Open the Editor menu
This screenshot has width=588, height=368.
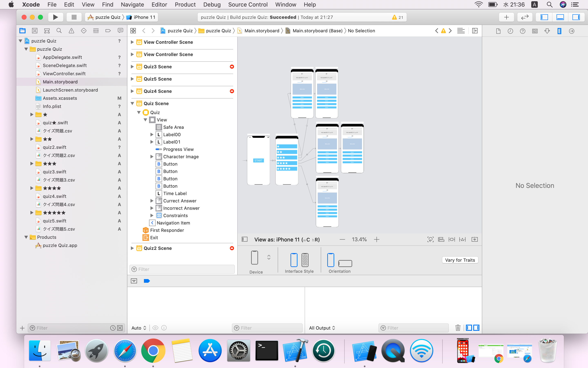pos(159,5)
